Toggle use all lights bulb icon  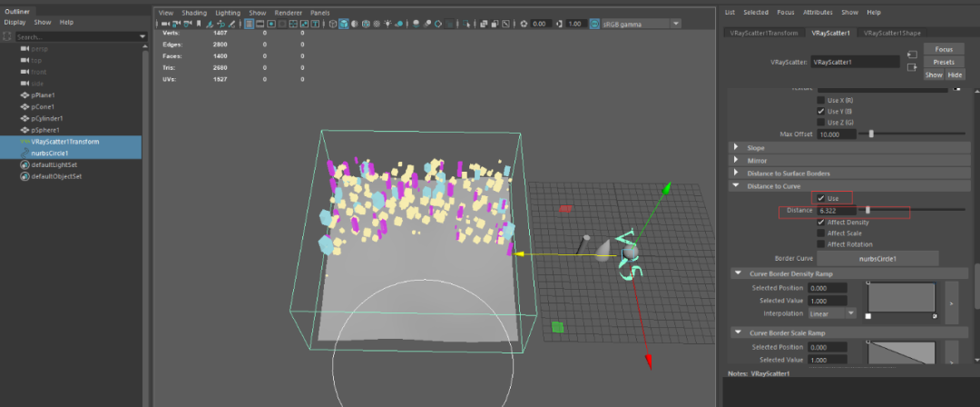387,24
